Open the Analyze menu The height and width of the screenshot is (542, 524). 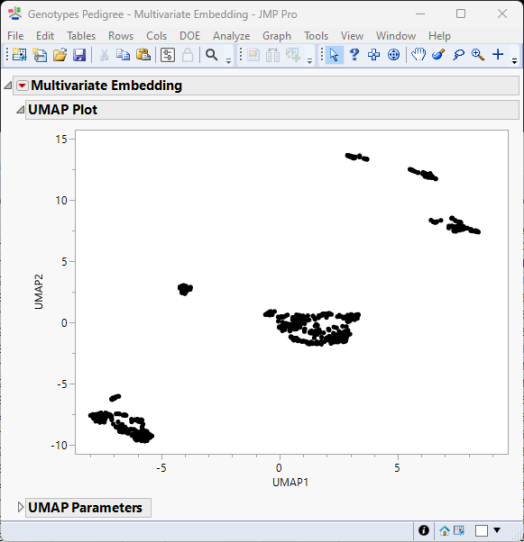(x=231, y=36)
